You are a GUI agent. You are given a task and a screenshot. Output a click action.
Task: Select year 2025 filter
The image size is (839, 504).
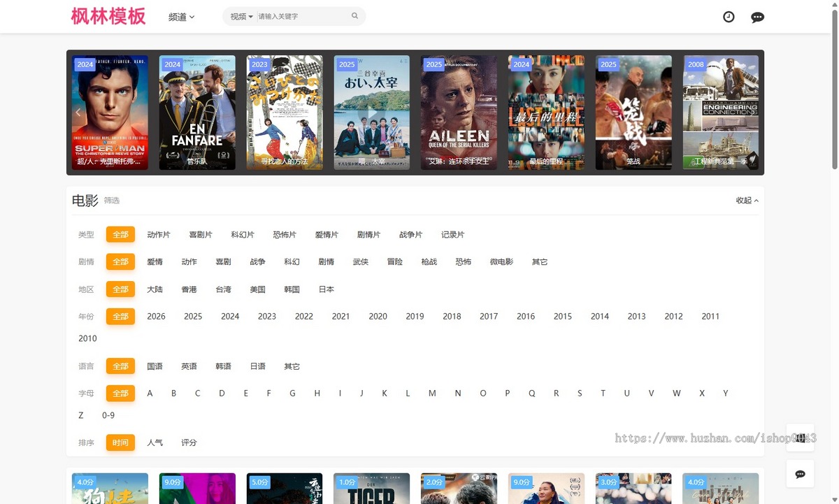pos(193,317)
